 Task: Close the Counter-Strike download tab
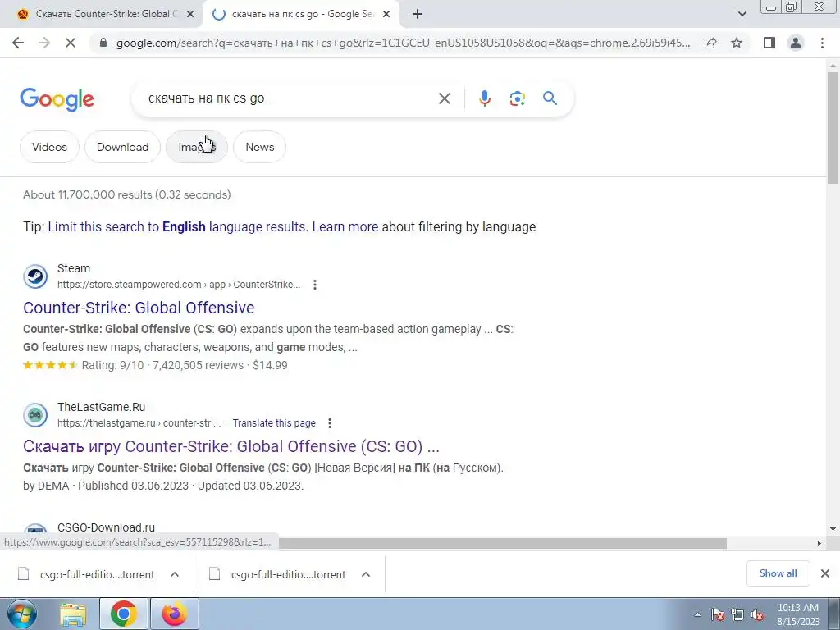tap(189, 15)
